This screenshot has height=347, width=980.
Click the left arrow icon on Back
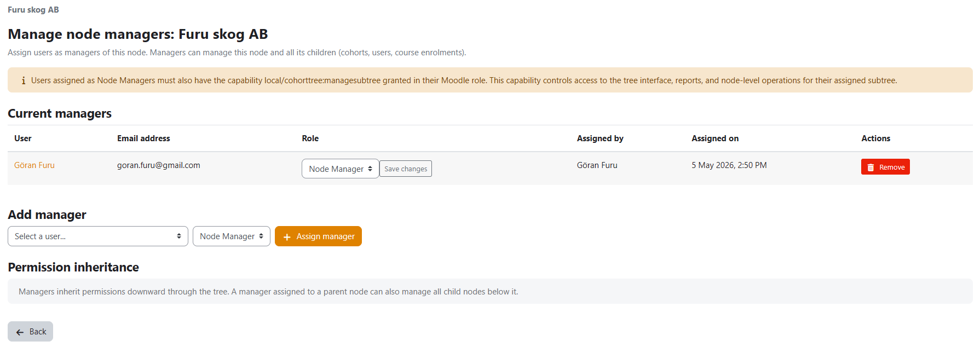(x=20, y=332)
